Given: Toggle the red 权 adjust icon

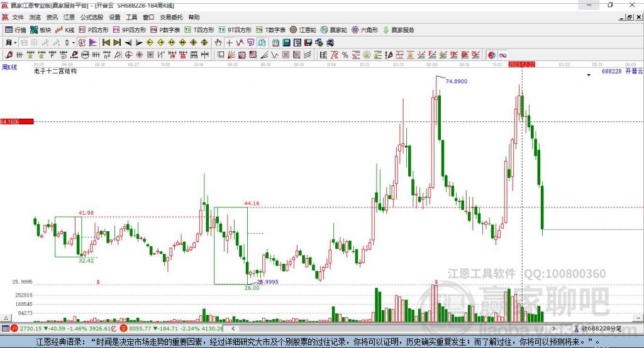Looking at the screenshot, I should (x=82, y=43).
